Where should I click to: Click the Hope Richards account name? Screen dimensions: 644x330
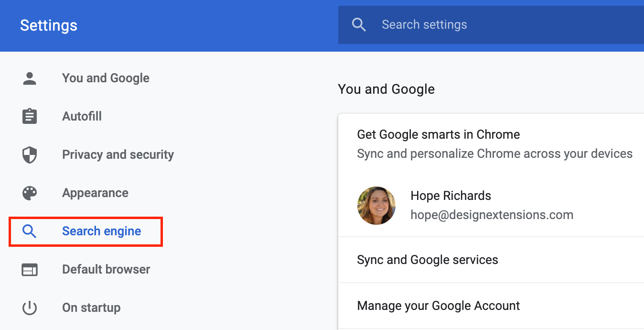tap(451, 196)
